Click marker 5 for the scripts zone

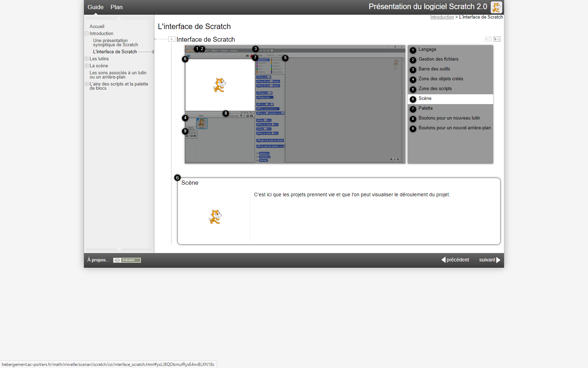click(x=285, y=58)
